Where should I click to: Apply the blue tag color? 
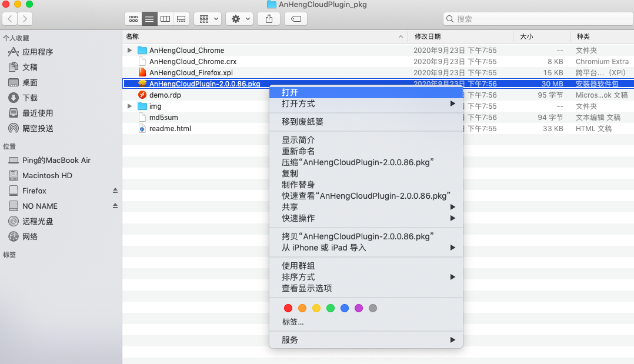[345, 308]
